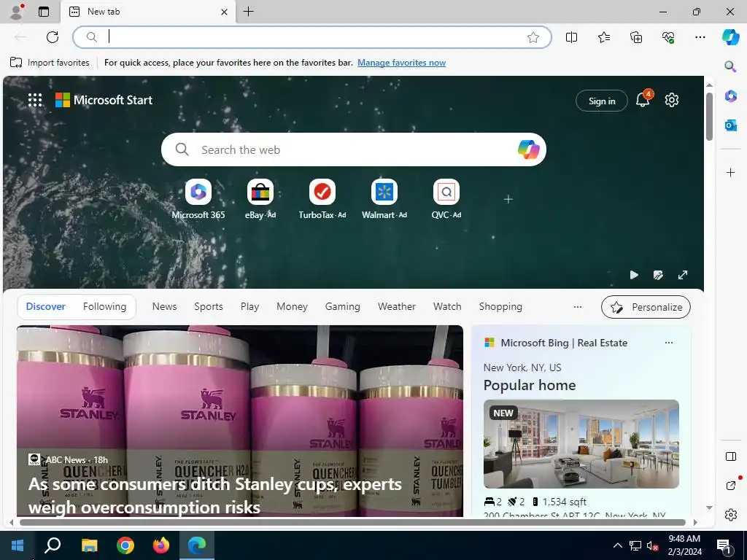
Task: Open the eBay quick link
Action: (260, 199)
